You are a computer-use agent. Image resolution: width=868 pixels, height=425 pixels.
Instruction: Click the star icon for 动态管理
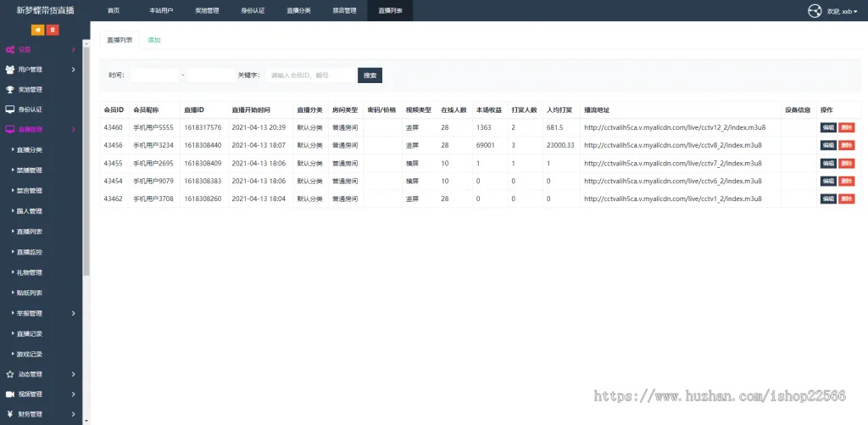click(10, 375)
